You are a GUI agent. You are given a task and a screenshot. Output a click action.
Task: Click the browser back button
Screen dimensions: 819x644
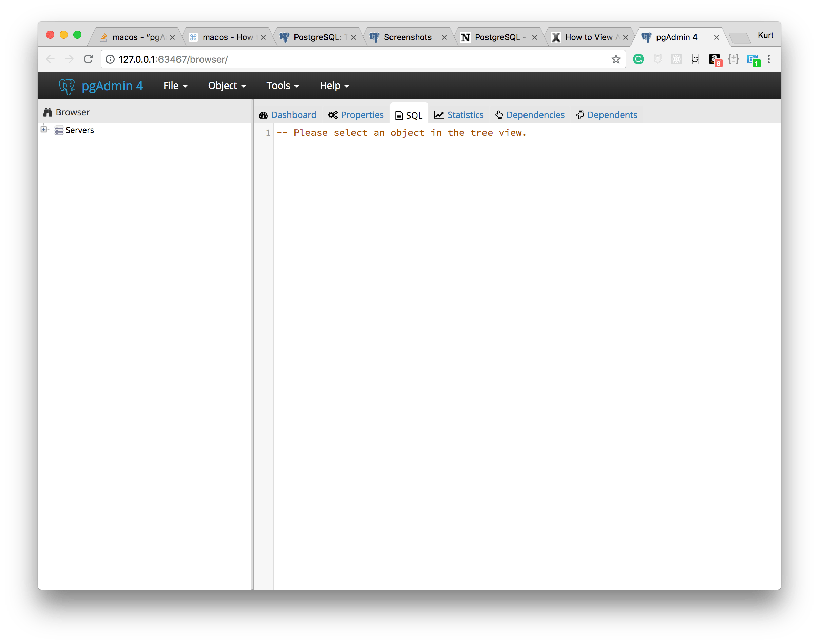(51, 59)
